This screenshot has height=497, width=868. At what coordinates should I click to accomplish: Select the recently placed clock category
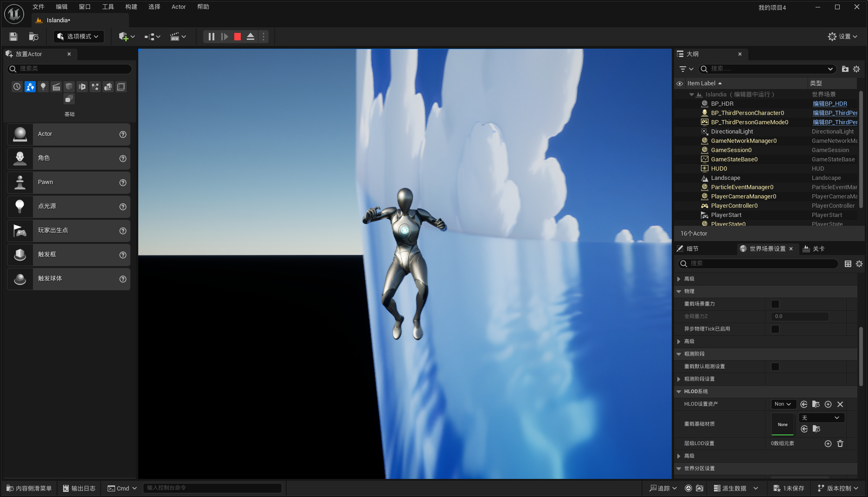point(17,87)
